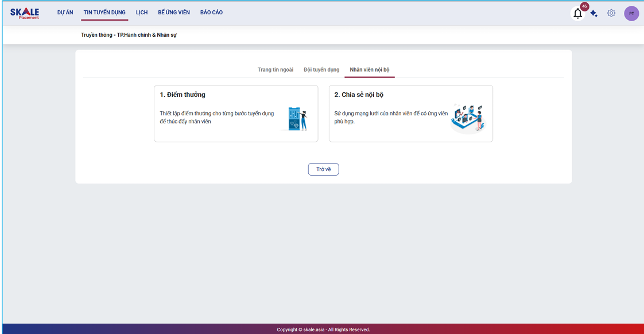This screenshot has height=334, width=644.
Task: Switch to the Trang tin ngoài tab
Action: (x=276, y=70)
